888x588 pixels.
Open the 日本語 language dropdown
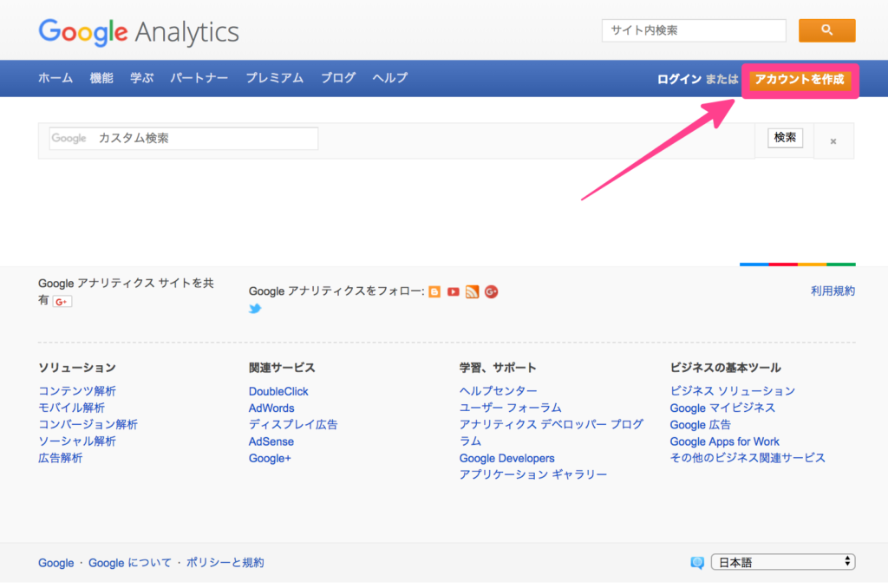[x=783, y=562]
